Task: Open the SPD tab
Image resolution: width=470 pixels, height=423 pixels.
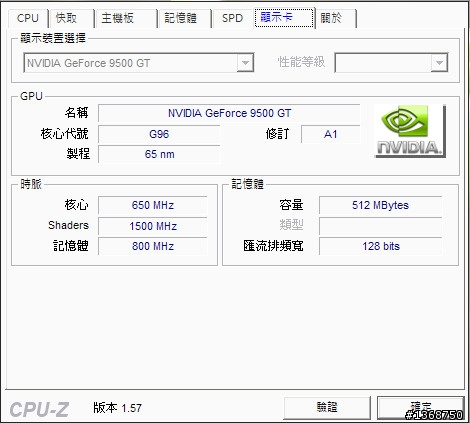Action: click(233, 18)
